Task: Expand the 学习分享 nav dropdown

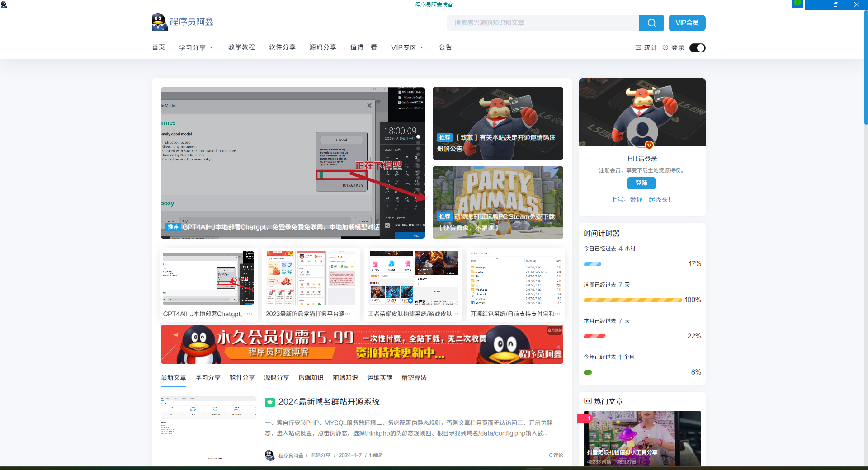Action: 196,47
